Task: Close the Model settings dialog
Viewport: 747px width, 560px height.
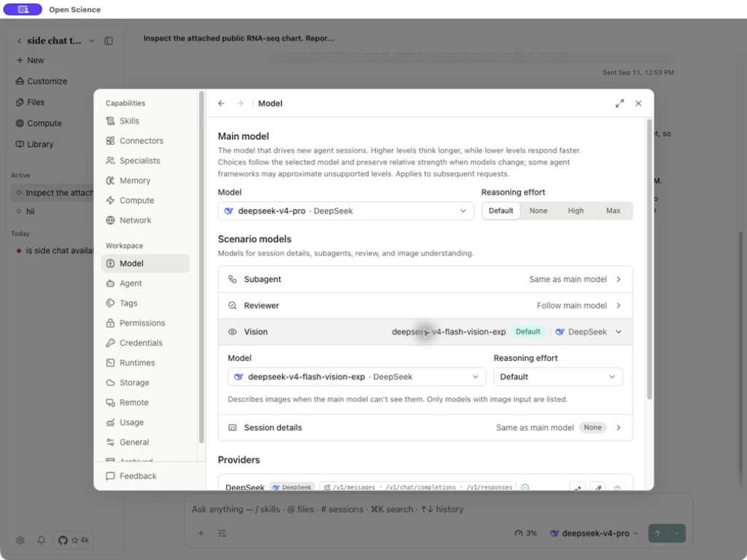Action: tap(638, 104)
